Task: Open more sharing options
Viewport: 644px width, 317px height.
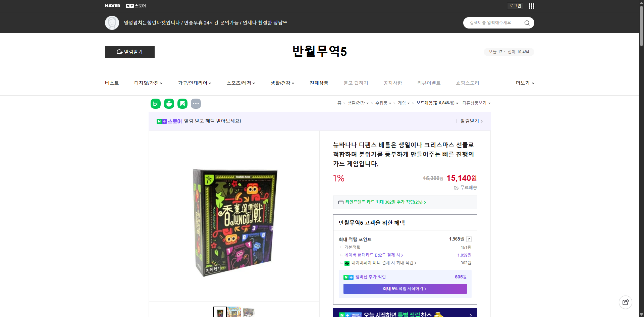Action: click(x=196, y=103)
